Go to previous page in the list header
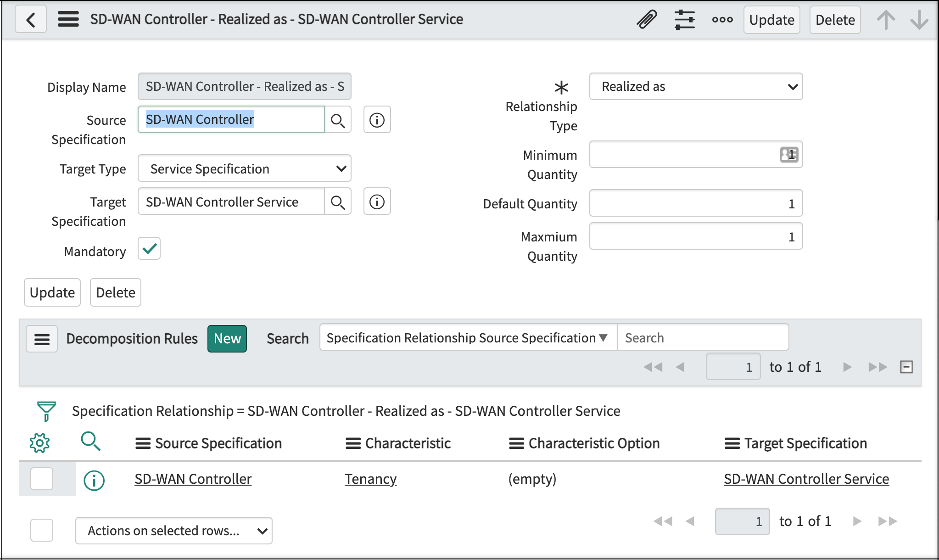The height and width of the screenshot is (560, 939). pyautogui.click(x=680, y=367)
